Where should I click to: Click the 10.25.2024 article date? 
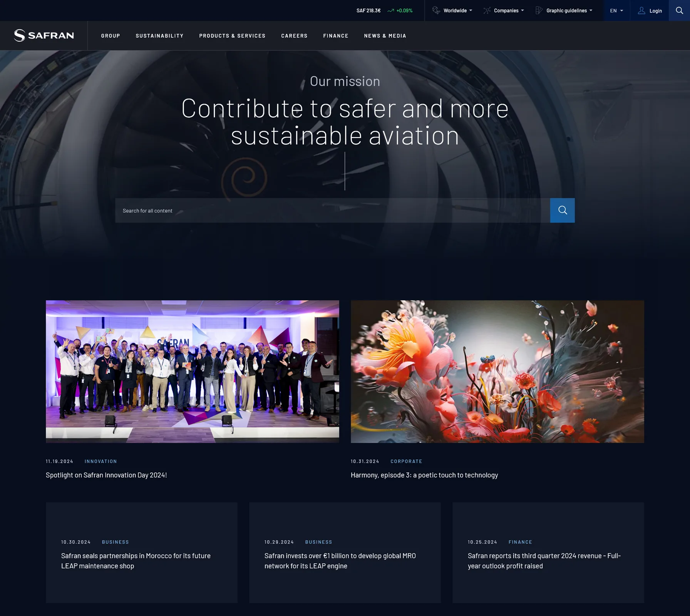[x=482, y=542]
